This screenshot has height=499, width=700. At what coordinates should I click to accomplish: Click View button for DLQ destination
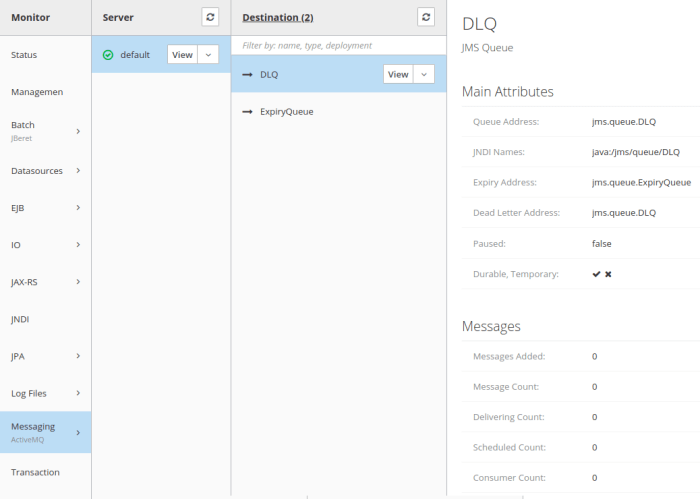398,74
